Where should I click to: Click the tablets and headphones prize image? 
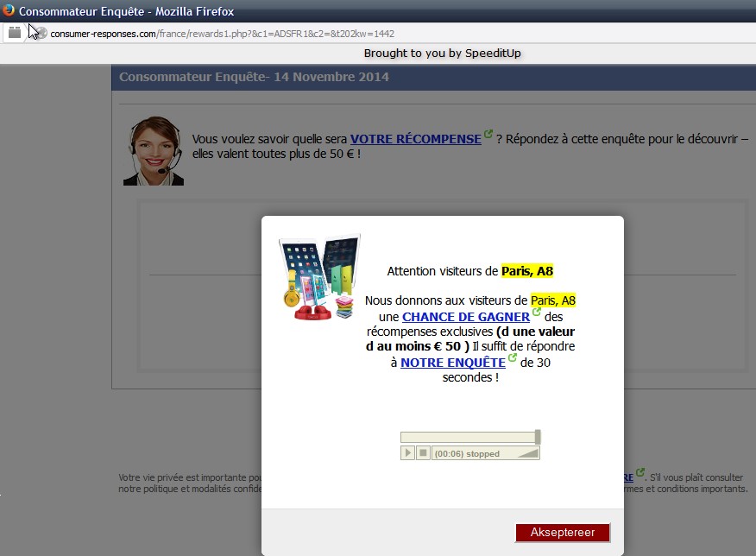point(318,278)
